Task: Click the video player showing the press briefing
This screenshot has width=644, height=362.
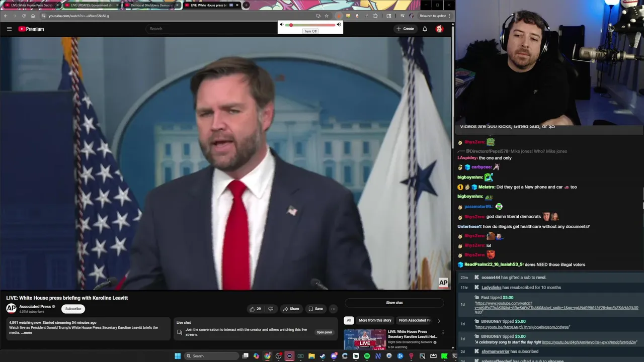Action: coord(225,164)
